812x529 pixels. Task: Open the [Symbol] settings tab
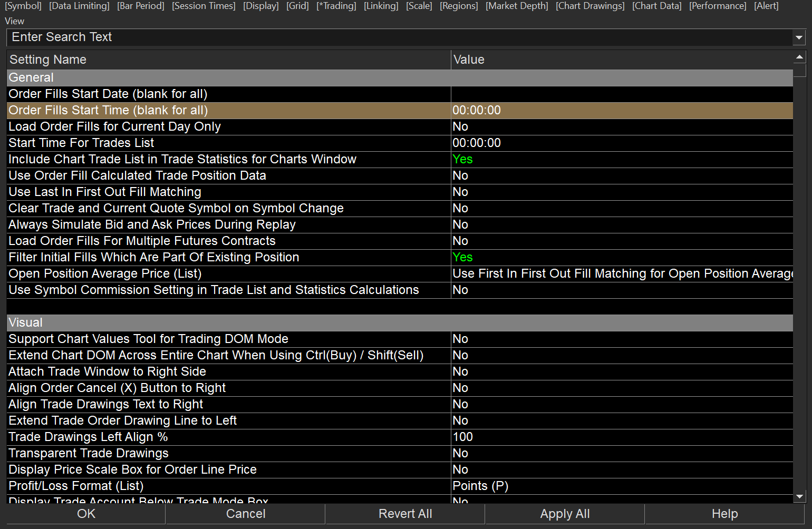pos(23,6)
